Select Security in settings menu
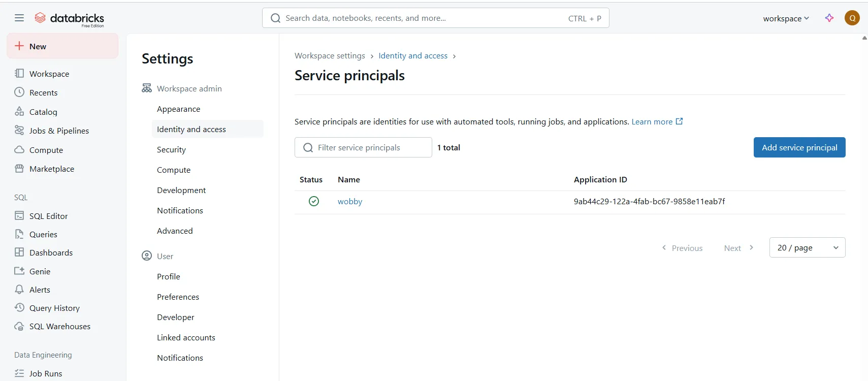The width and height of the screenshot is (868, 381). (x=171, y=149)
